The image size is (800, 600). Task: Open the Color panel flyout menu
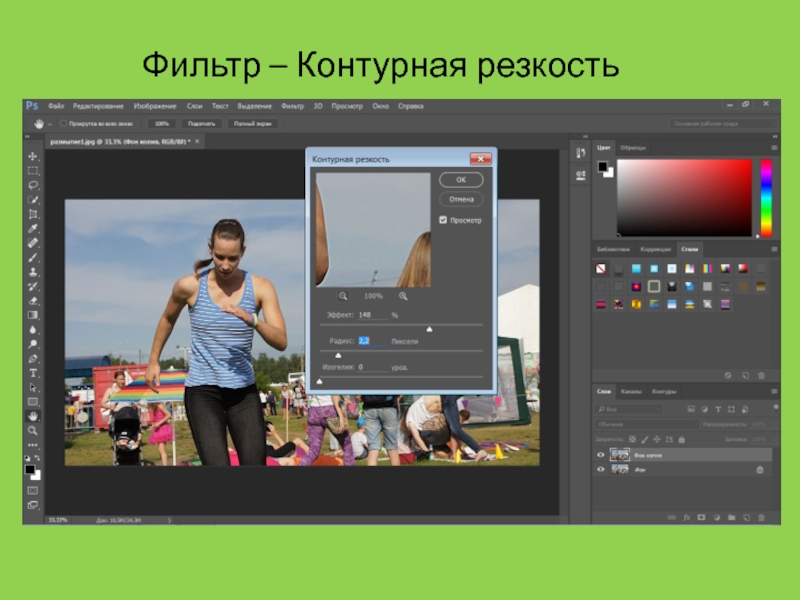(774, 147)
